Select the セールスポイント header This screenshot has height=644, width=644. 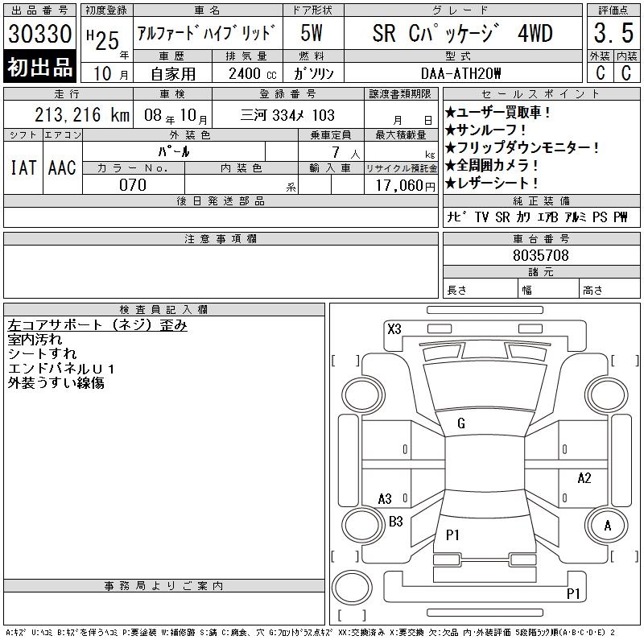coord(541,94)
